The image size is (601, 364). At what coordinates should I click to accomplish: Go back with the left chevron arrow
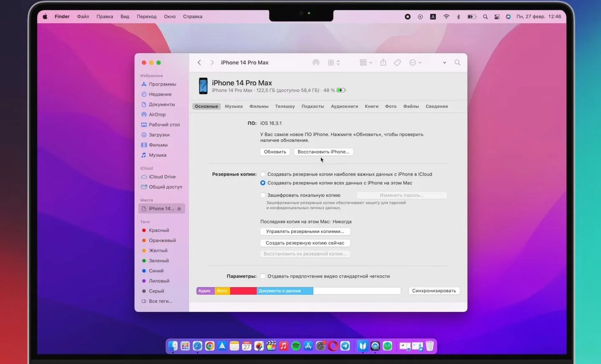click(x=199, y=63)
